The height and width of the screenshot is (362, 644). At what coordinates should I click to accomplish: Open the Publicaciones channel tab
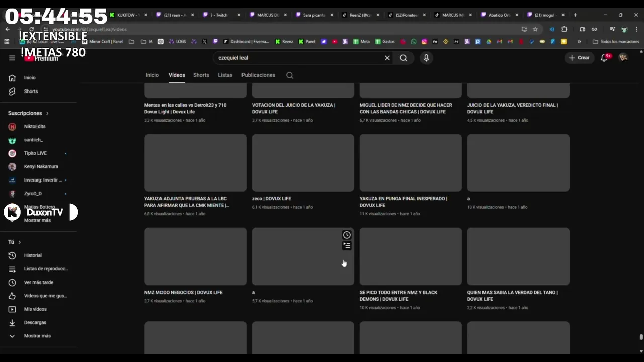pos(258,75)
